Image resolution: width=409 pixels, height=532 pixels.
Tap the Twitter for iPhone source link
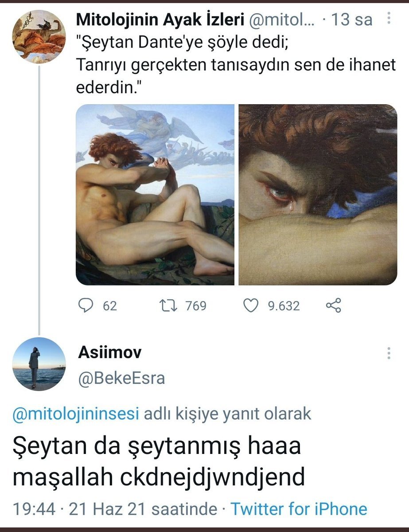pos(299,509)
